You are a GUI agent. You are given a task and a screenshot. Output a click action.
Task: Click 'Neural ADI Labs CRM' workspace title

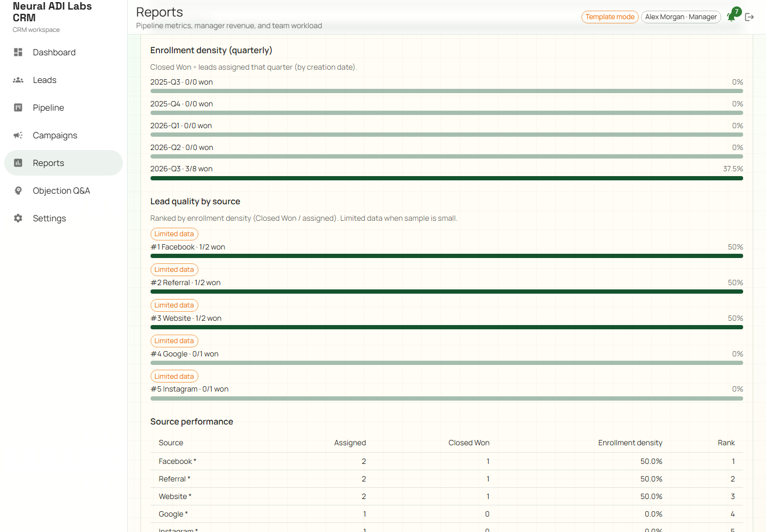point(52,12)
